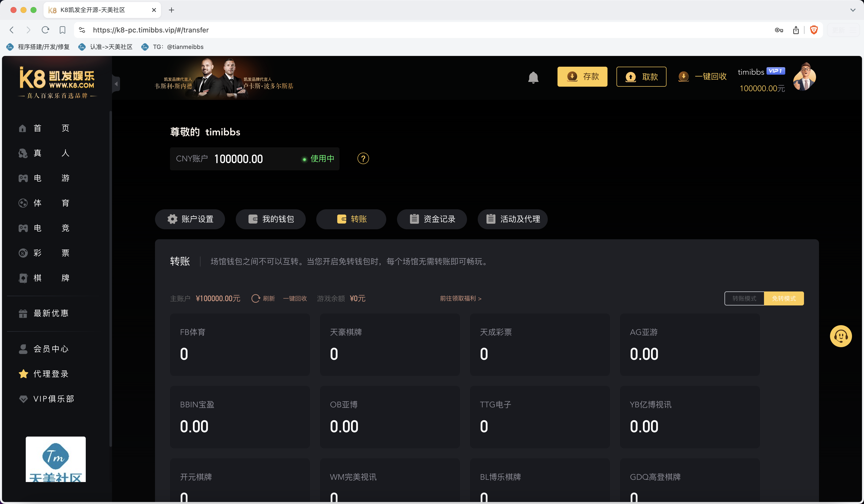The height and width of the screenshot is (504, 864).
Task: Select the CNY账户 使用中 account box
Action: point(254,159)
